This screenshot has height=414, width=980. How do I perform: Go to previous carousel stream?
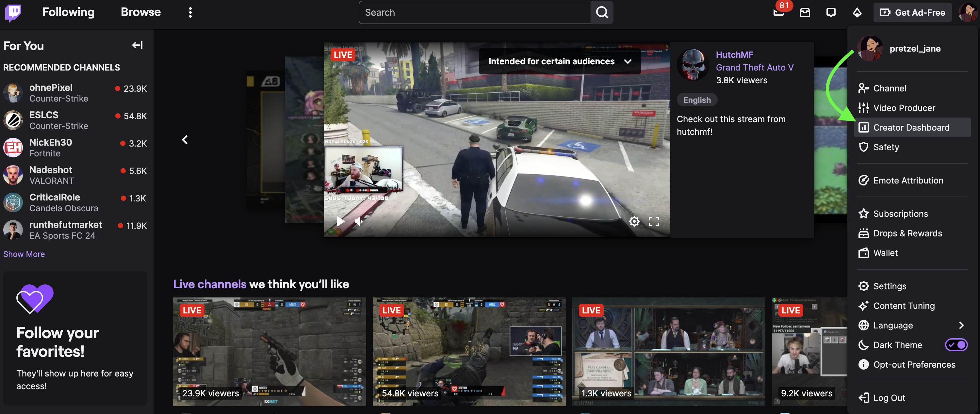coord(185,140)
